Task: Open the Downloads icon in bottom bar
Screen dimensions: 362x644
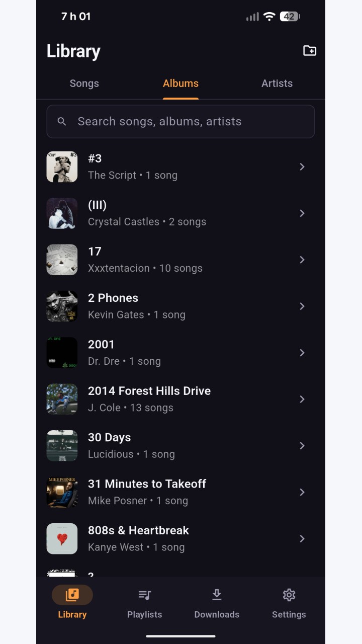Action: coord(217,595)
